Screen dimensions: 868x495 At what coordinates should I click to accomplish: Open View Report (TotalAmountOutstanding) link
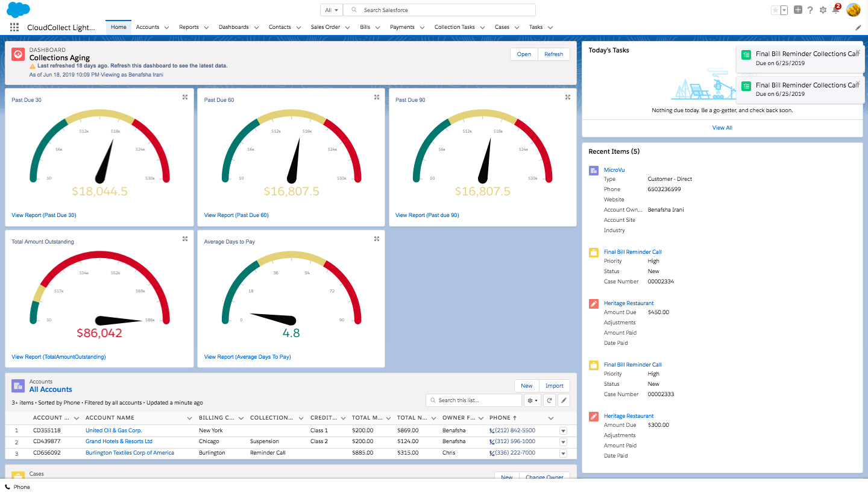click(x=58, y=357)
